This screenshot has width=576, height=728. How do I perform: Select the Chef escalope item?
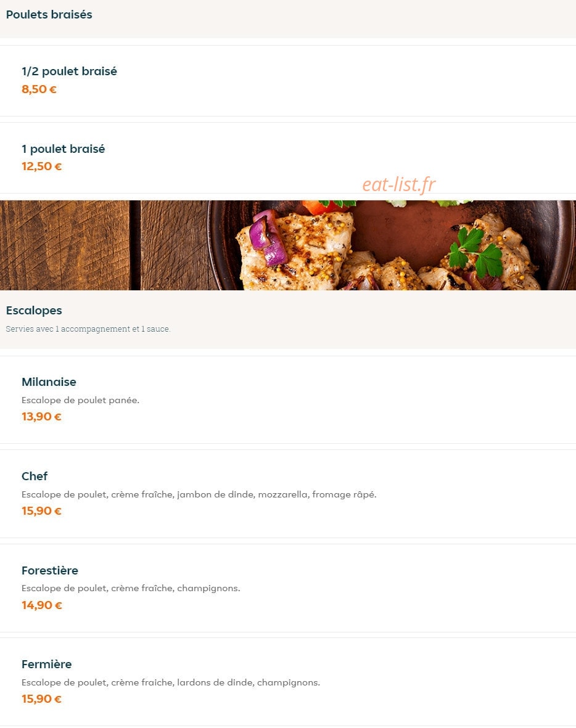coord(288,494)
